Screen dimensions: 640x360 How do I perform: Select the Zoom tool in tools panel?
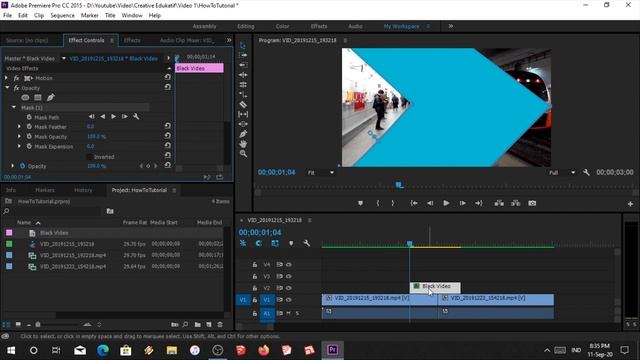point(243,153)
